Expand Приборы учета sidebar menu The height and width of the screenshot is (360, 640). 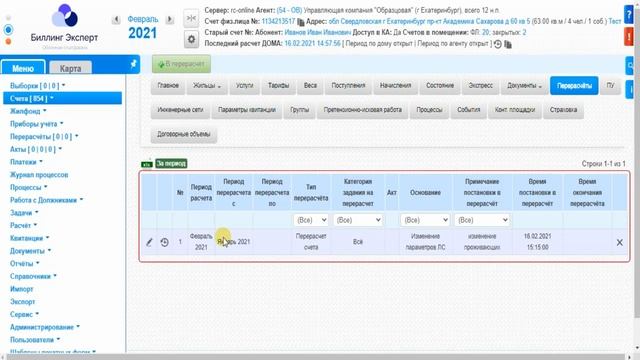click(x=37, y=124)
